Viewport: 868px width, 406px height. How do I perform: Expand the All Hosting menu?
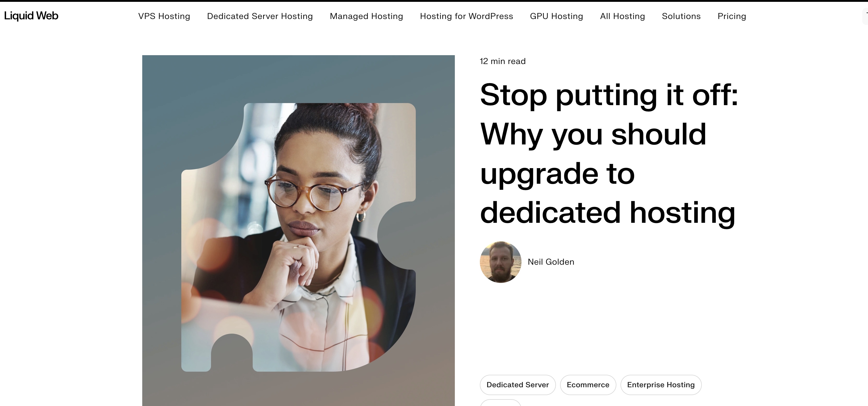[622, 16]
